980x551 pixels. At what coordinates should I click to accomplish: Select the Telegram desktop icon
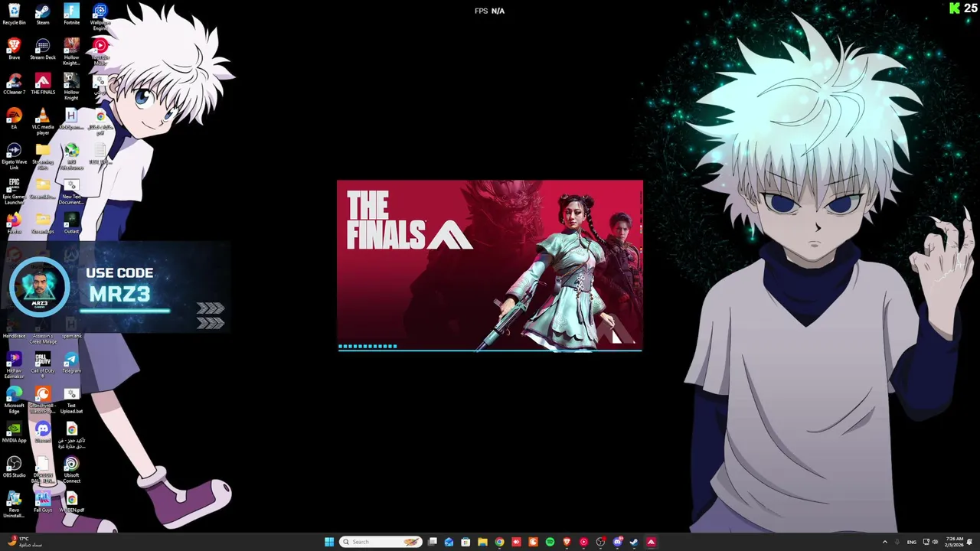click(x=71, y=363)
